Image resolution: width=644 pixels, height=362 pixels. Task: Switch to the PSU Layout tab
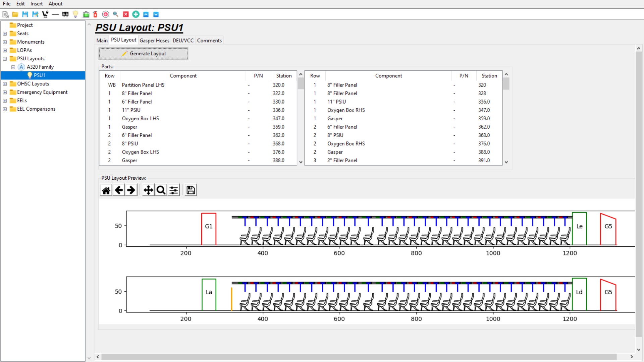point(123,41)
